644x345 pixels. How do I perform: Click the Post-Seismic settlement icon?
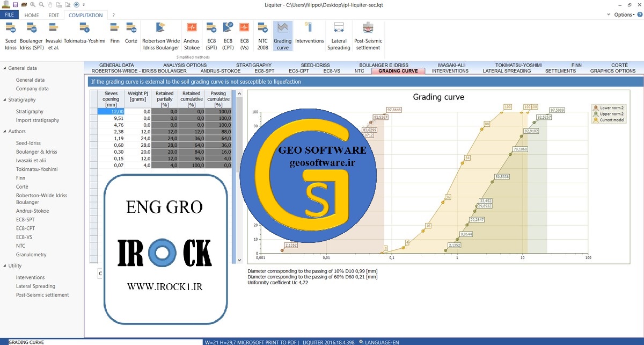coord(368,28)
